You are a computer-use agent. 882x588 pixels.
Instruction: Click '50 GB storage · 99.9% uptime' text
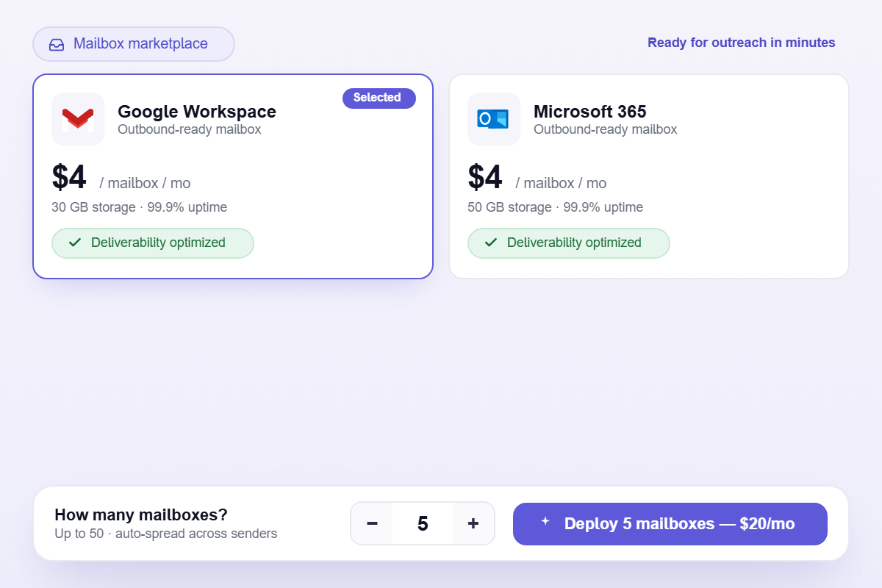click(556, 207)
